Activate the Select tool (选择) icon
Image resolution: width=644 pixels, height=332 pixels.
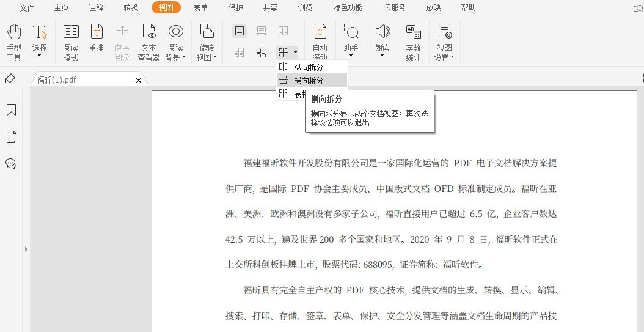[40, 32]
